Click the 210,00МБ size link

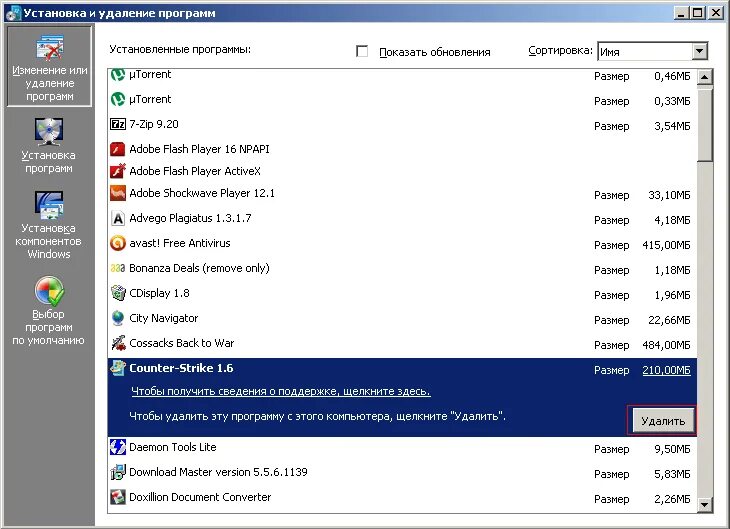point(666,370)
